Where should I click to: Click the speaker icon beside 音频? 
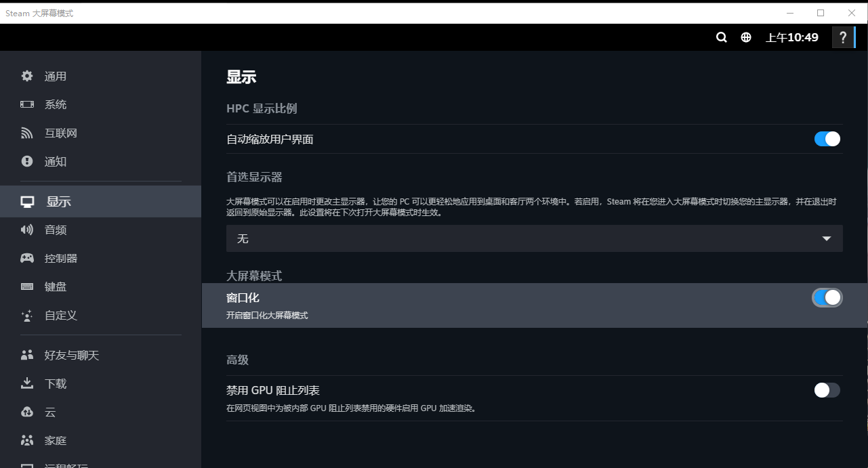pos(27,230)
